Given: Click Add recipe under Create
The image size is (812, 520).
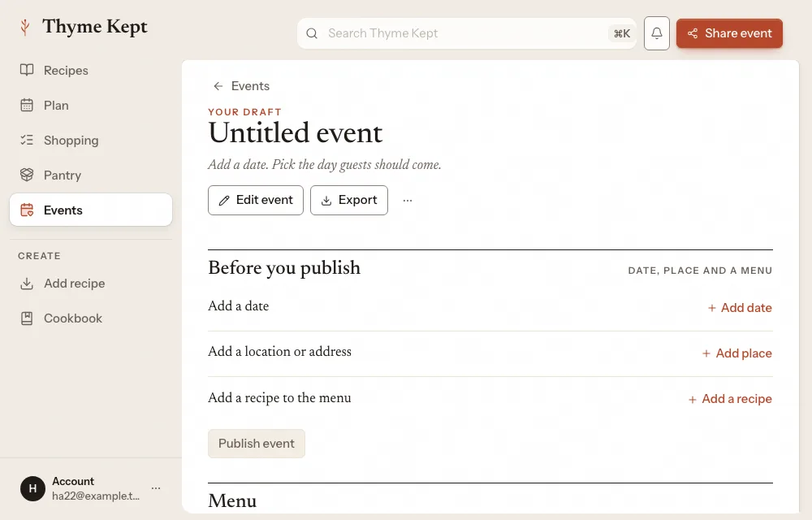Looking at the screenshot, I should 91,284.
